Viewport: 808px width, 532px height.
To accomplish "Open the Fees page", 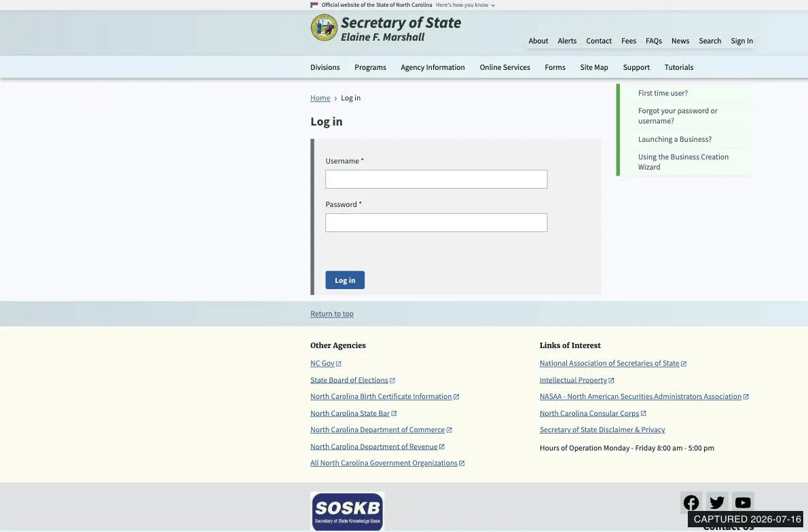I will [x=628, y=41].
